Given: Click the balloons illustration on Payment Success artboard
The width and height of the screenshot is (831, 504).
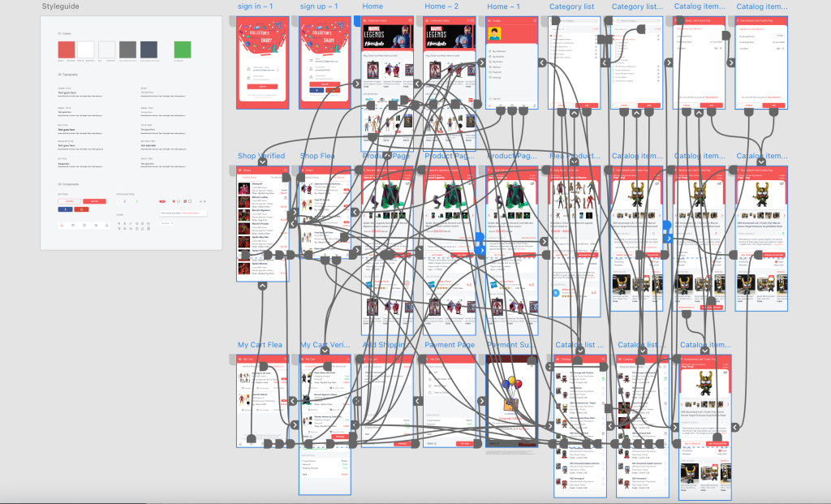Looking at the screenshot, I should click(x=509, y=386).
